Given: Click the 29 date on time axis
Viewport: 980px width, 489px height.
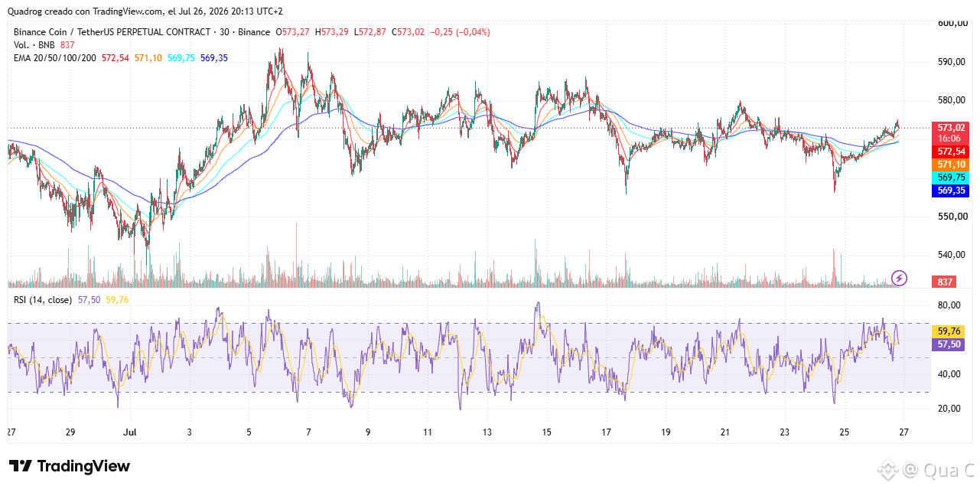Looking at the screenshot, I should coord(70,432).
